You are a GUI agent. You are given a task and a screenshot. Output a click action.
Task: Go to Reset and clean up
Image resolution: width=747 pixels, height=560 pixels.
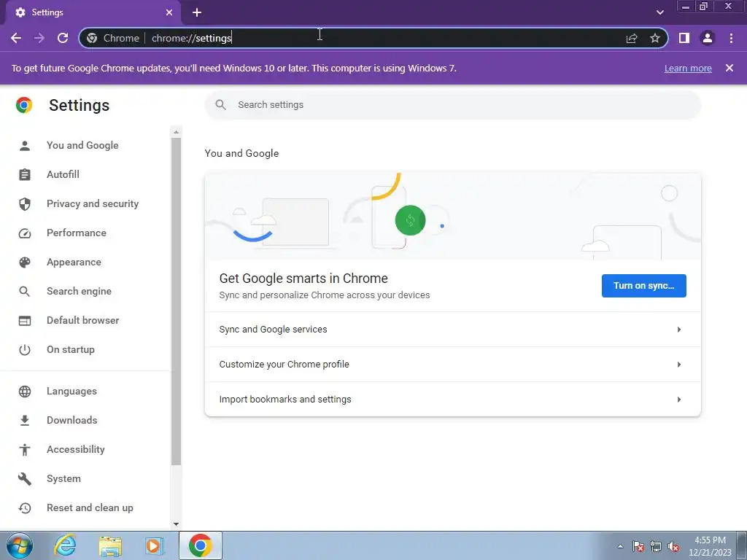coord(90,508)
